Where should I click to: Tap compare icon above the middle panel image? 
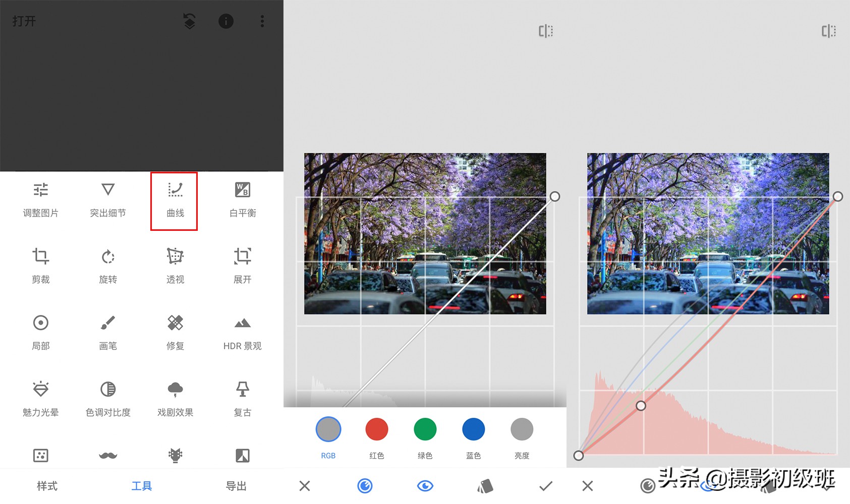(546, 31)
